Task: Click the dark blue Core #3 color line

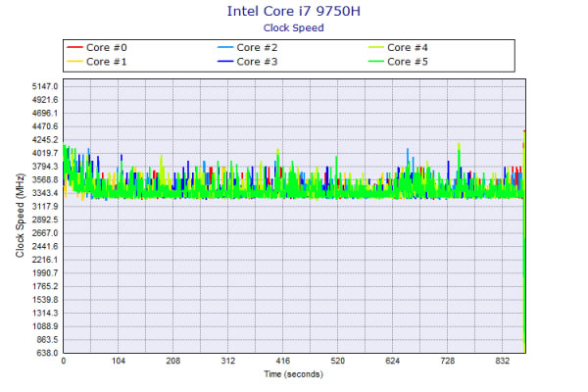Action: pos(225,62)
